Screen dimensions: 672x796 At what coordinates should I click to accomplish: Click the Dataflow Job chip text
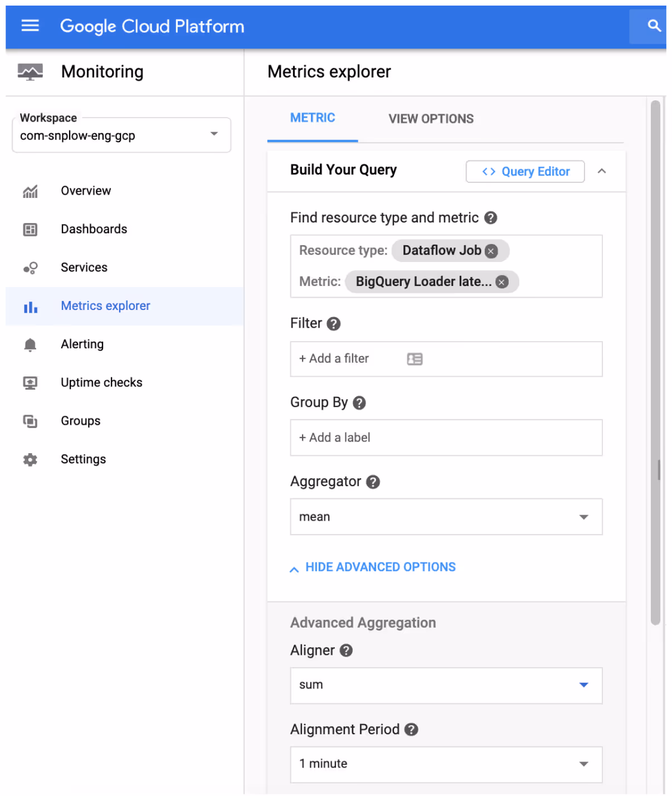pos(442,251)
